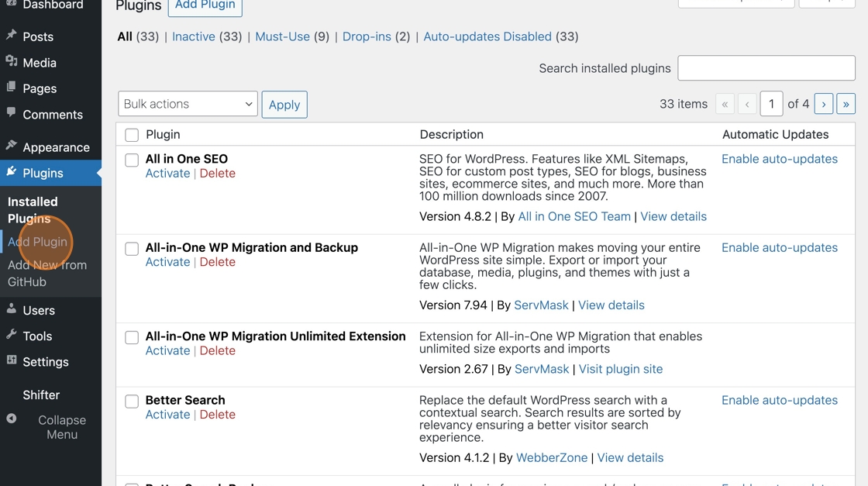Open All in One SEO Team link
The image size is (868, 486).
click(x=574, y=216)
